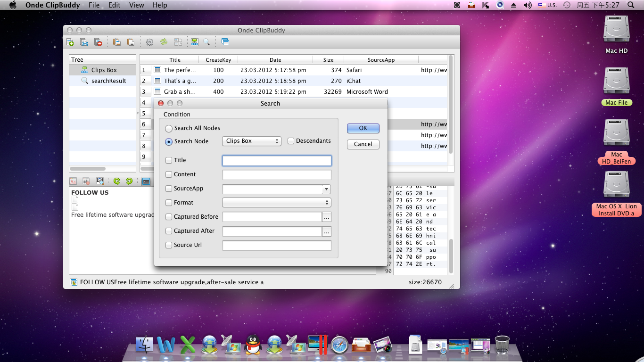Select the Clips Box tree node
644x362 pixels.
point(103,70)
